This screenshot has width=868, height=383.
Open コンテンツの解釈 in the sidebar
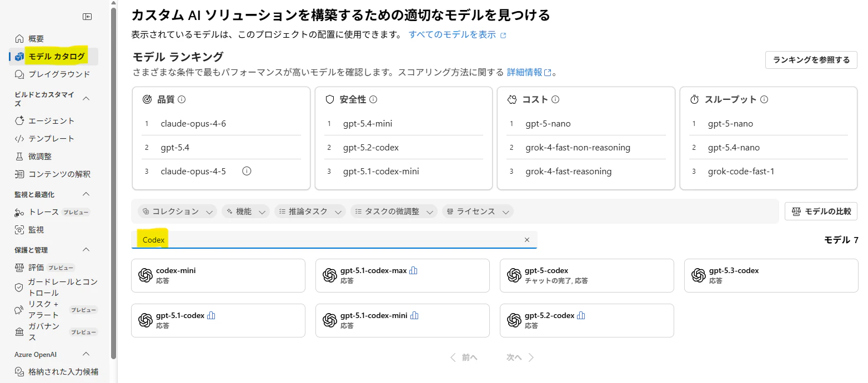click(x=53, y=174)
